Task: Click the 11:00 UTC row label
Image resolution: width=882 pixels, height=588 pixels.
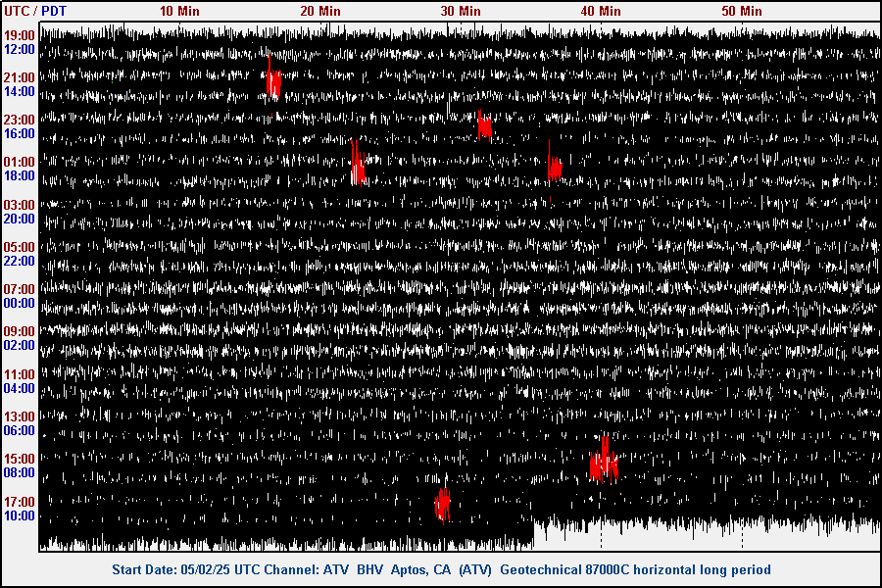Action: pos(20,374)
